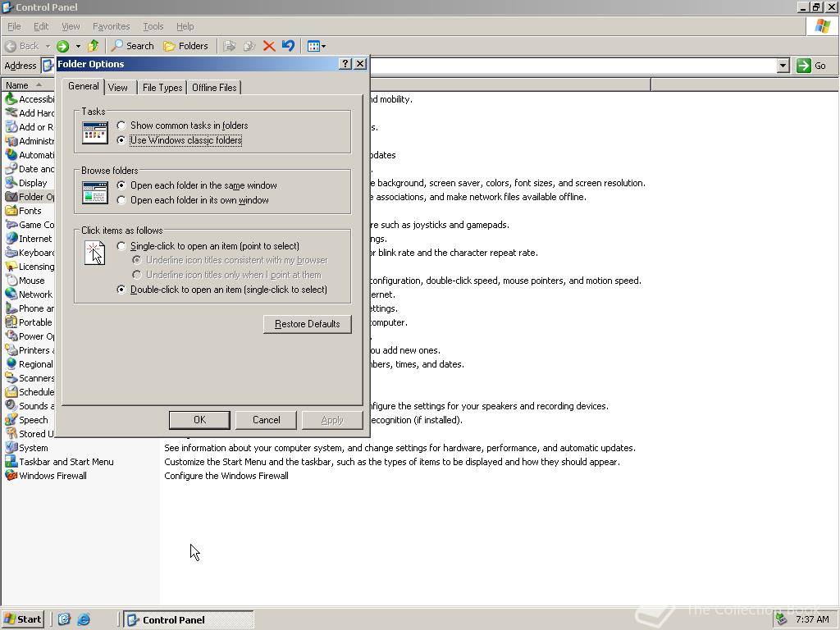Viewport: 840px width, 630px height.
Task: Open the Edit menu
Action: [41, 26]
